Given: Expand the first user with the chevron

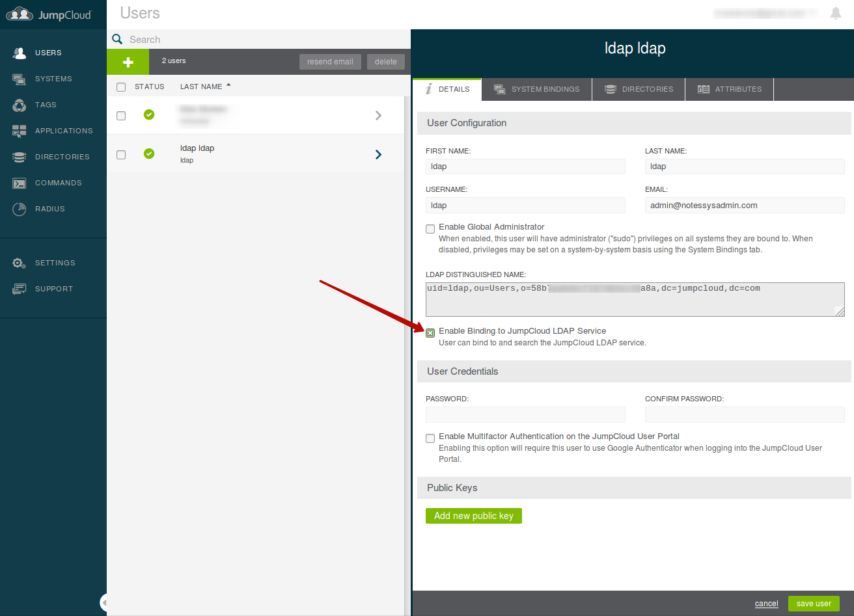Looking at the screenshot, I should 379,115.
